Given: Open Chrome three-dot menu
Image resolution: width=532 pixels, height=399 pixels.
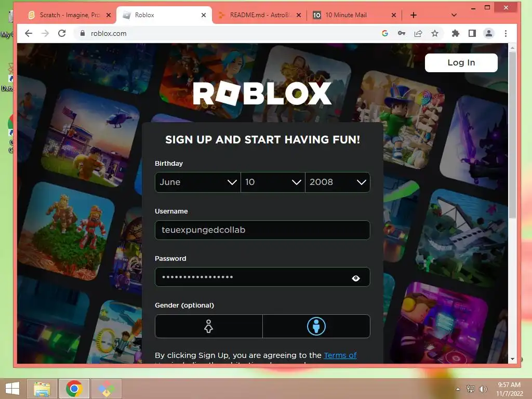Looking at the screenshot, I should coord(506,33).
